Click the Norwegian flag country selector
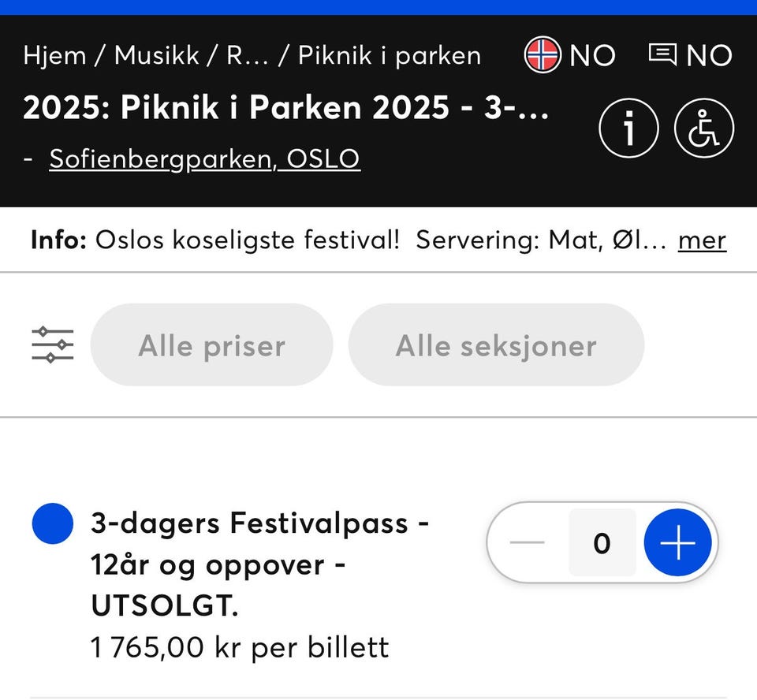 [543, 55]
